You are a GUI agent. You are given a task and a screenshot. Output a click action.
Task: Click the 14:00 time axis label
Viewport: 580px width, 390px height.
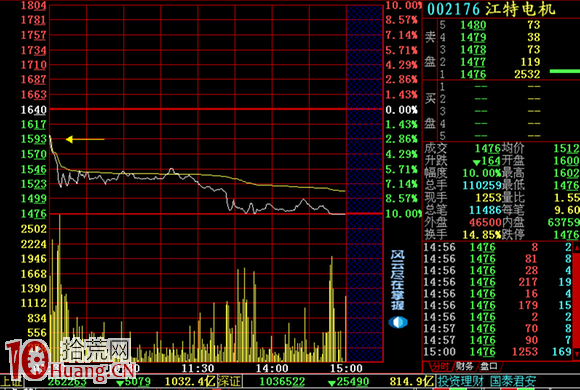click(272, 368)
